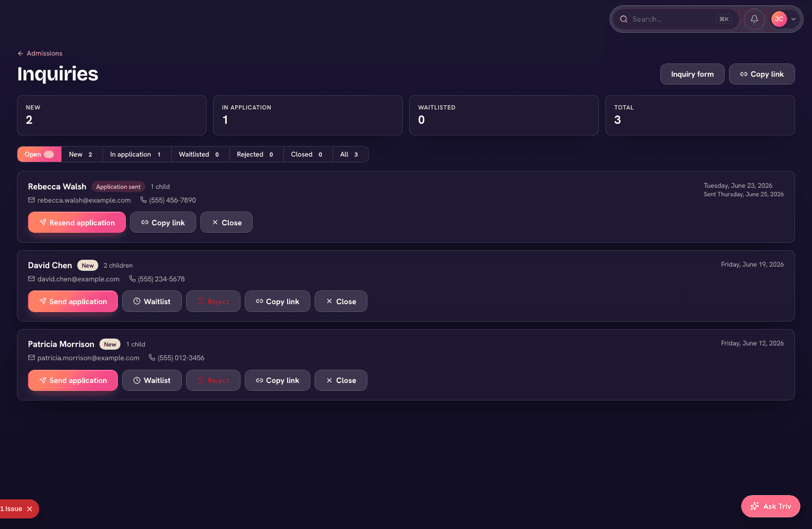Resend application to Rebecca Walsh
This screenshot has height=529, width=812.
77,223
